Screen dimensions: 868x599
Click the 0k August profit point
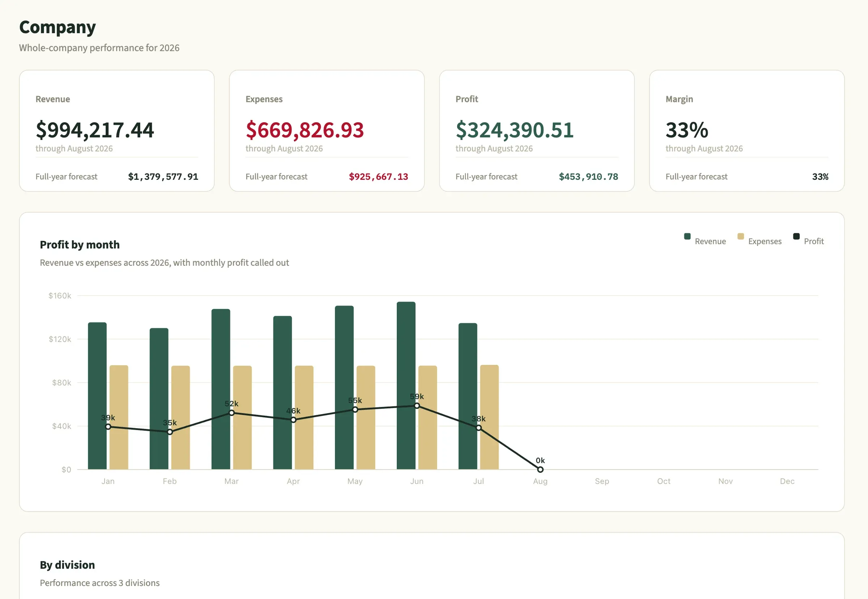click(540, 469)
